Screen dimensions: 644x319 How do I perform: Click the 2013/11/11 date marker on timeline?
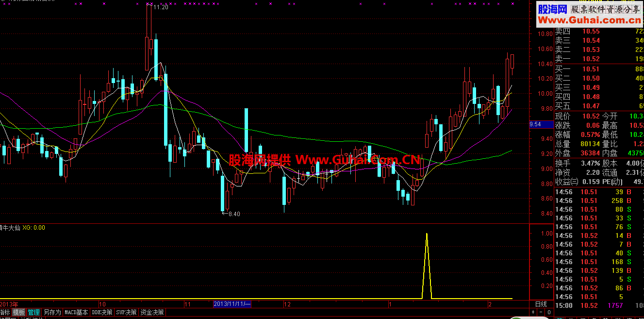(232, 304)
